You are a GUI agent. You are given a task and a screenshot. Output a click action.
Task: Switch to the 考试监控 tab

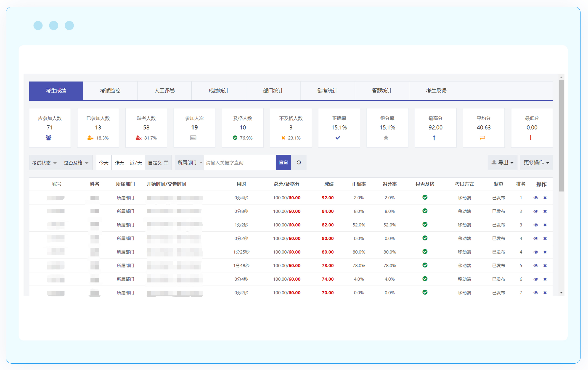pos(110,91)
